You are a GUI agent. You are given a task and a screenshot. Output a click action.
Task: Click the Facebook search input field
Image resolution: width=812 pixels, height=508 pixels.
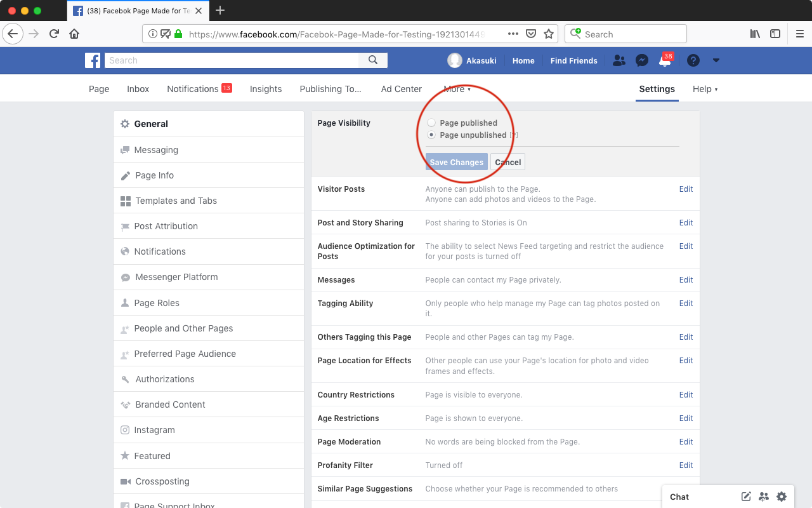(x=232, y=60)
